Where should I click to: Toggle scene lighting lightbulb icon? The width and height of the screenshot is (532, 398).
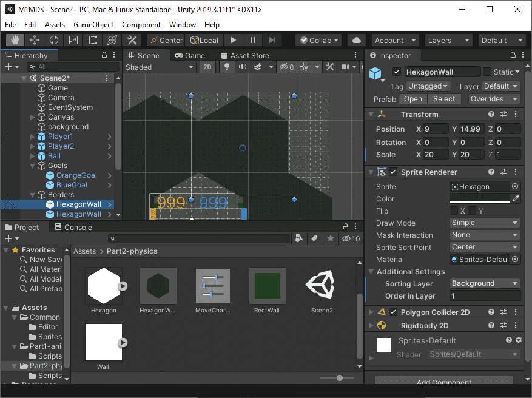(x=227, y=67)
